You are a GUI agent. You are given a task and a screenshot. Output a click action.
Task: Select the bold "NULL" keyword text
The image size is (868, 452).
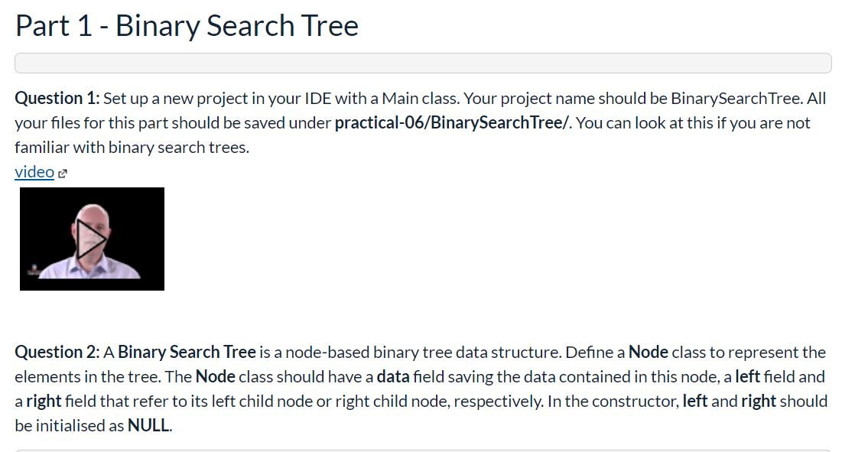pyautogui.click(x=147, y=425)
